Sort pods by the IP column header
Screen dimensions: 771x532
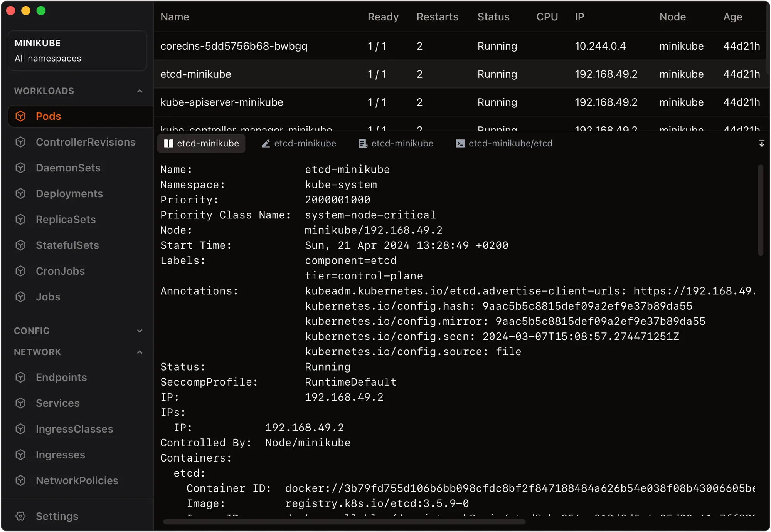tap(579, 17)
